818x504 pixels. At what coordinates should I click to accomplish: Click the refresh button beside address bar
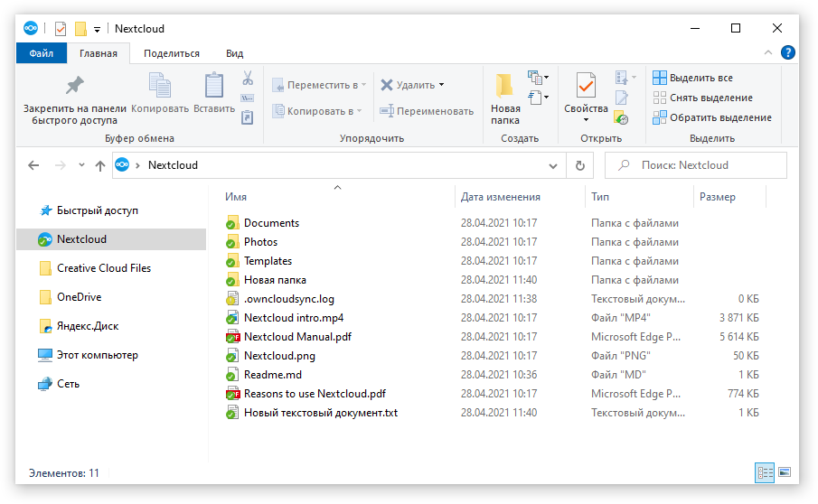pos(579,165)
